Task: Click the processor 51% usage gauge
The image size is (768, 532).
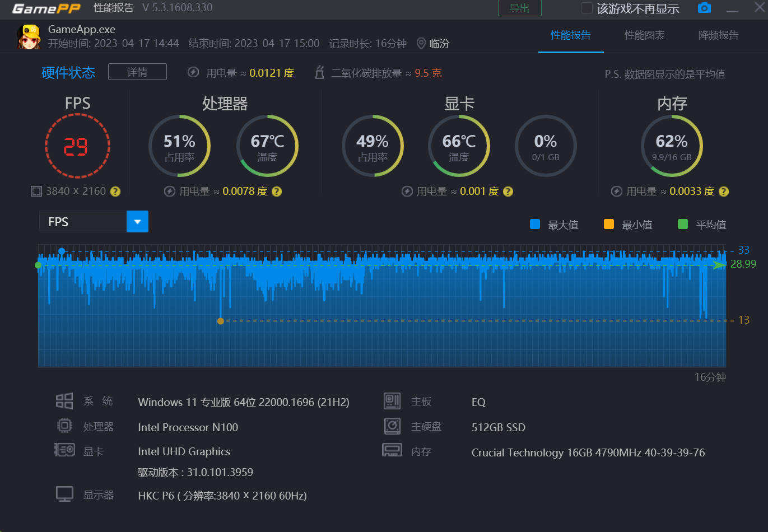Action: 179,146
